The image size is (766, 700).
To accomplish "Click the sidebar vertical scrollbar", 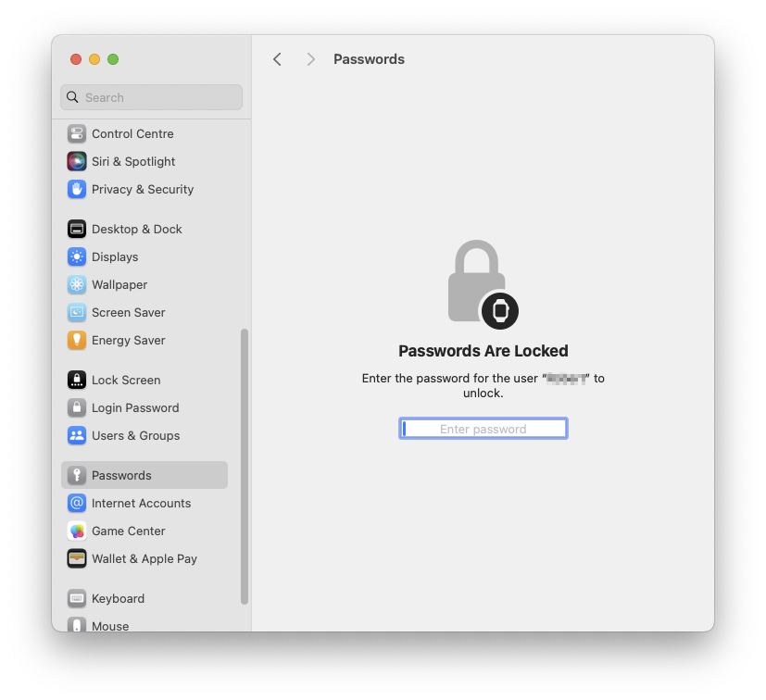I will [x=245, y=467].
